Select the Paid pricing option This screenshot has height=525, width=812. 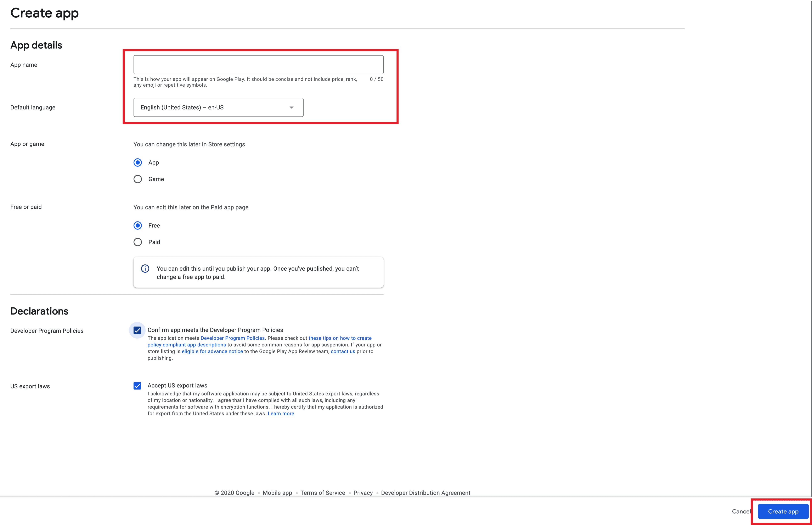point(137,242)
